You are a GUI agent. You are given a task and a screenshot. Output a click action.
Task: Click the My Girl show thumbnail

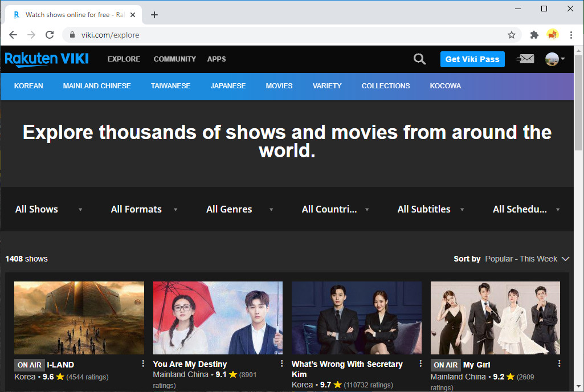[495, 318]
